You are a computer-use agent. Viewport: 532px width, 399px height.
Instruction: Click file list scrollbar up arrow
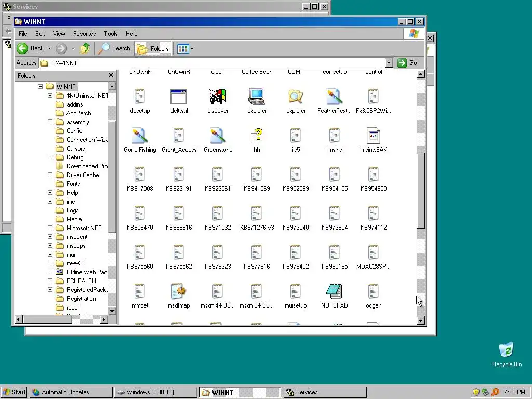[x=421, y=74]
